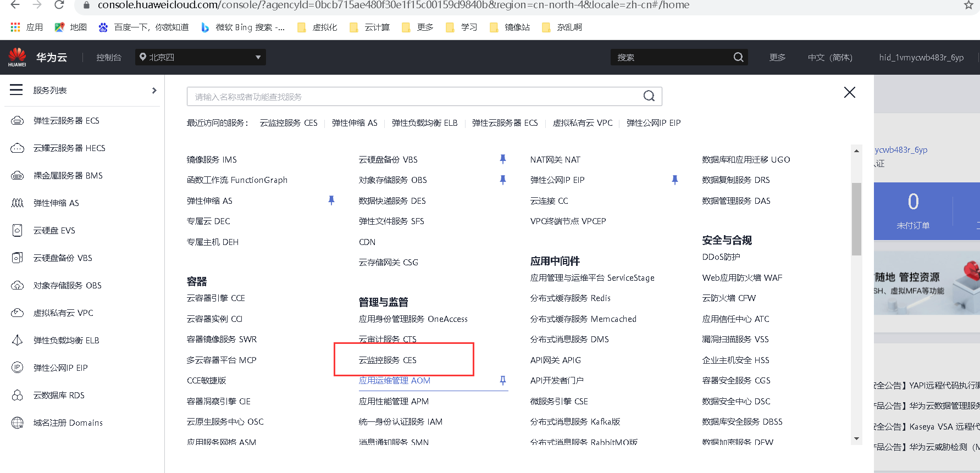Unpin 对象存储服务 OBS using its pin icon
This screenshot has width=980, height=473.
[502, 180]
